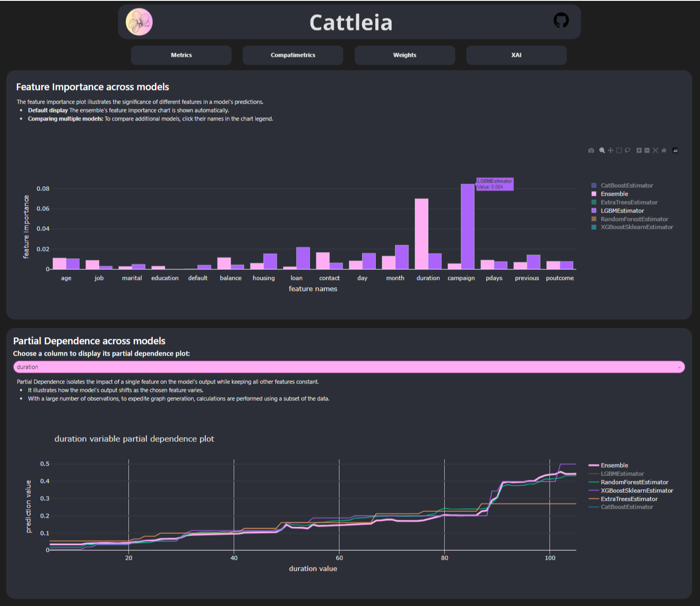
Task: Click the 'duration value' axis title
Action: [x=313, y=569]
